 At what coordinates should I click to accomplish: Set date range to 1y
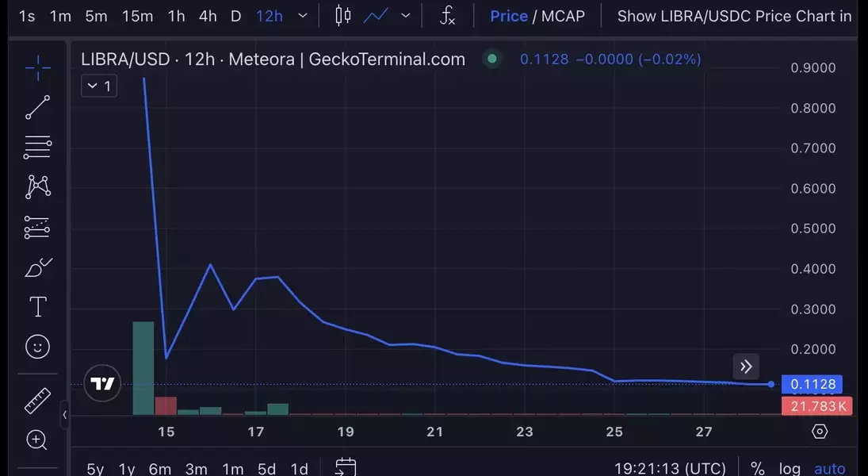pyautogui.click(x=127, y=470)
